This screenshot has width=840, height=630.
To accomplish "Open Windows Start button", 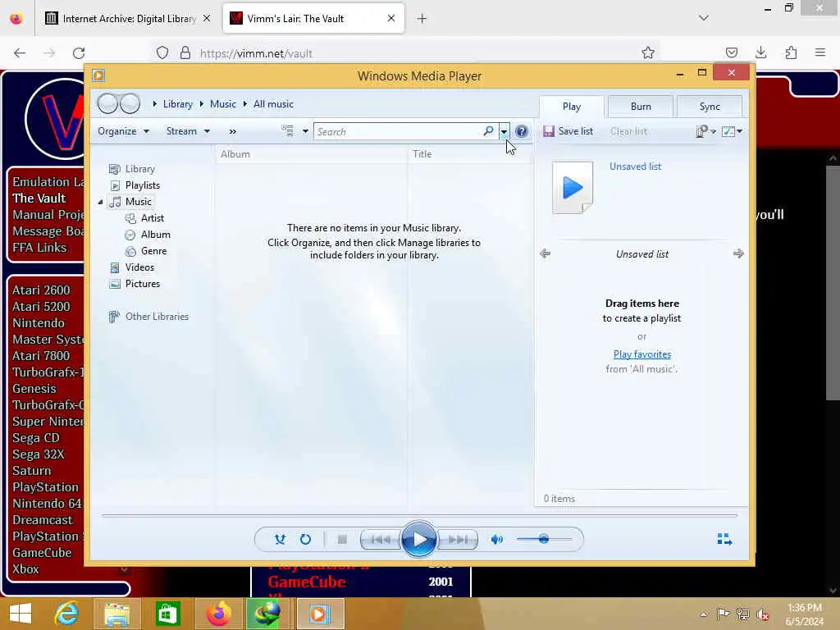I will pos(21,614).
